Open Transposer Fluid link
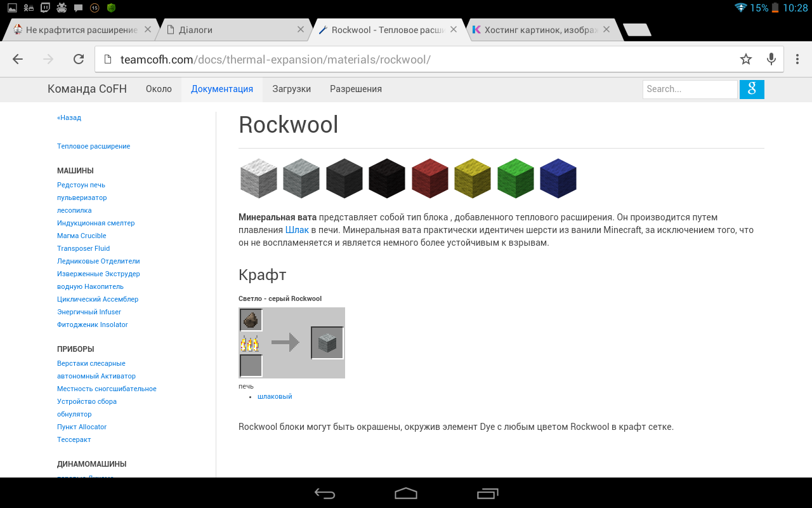812x508 pixels. [83, 248]
